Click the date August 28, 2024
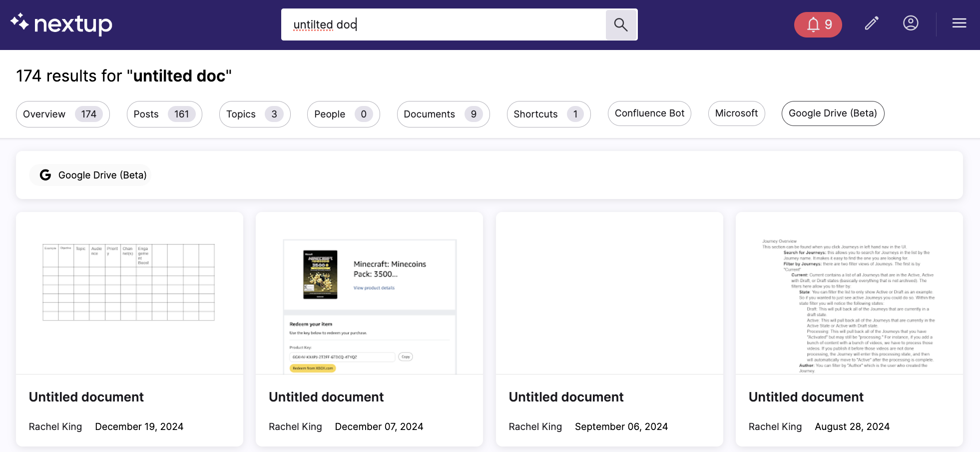This screenshot has height=452, width=980. point(852,426)
